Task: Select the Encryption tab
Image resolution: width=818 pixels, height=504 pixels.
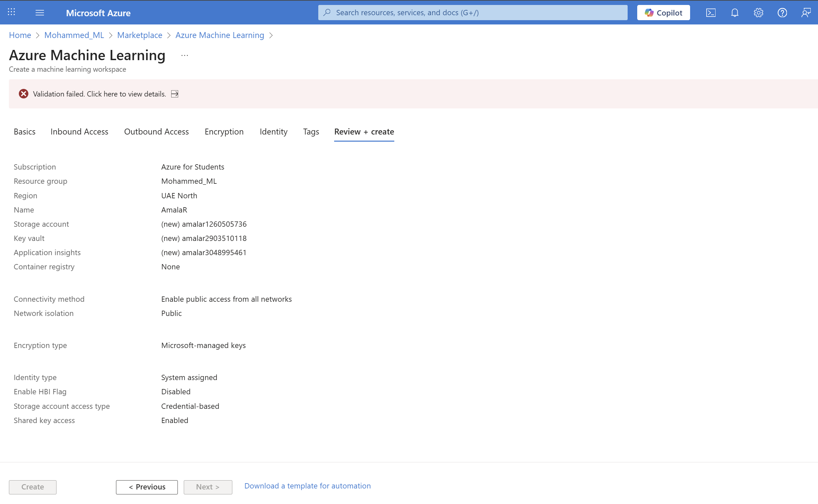Action: (x=224, y=132)
